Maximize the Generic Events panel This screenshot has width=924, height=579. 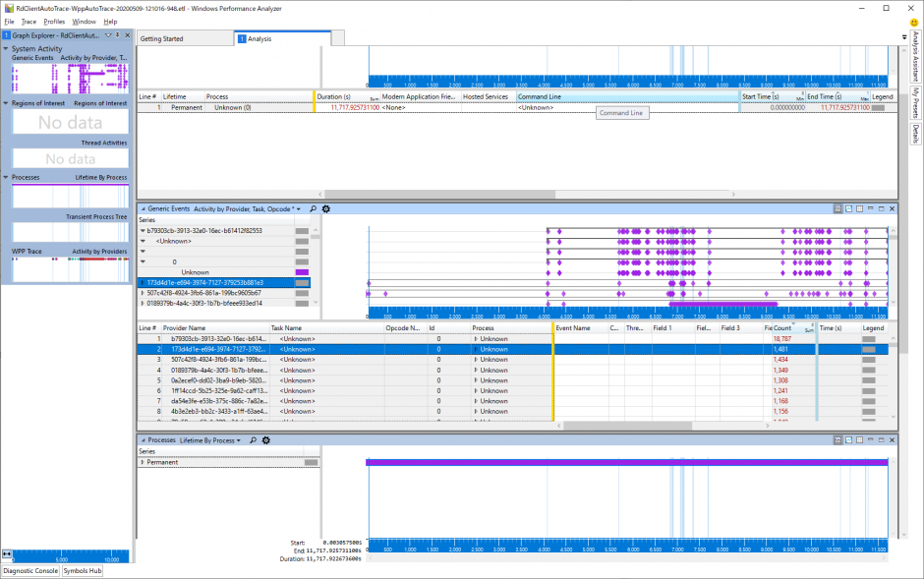(x=881, y=208)
